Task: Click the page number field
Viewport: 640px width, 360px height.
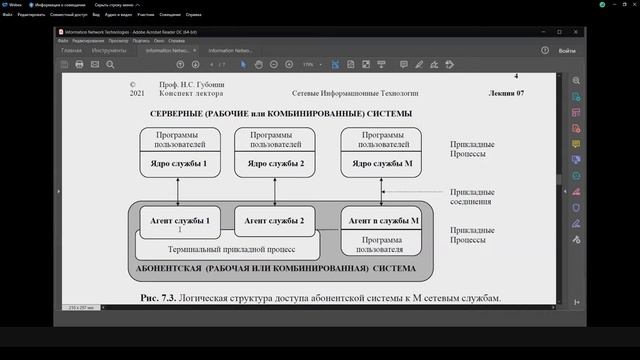Action: coord(211,64)
